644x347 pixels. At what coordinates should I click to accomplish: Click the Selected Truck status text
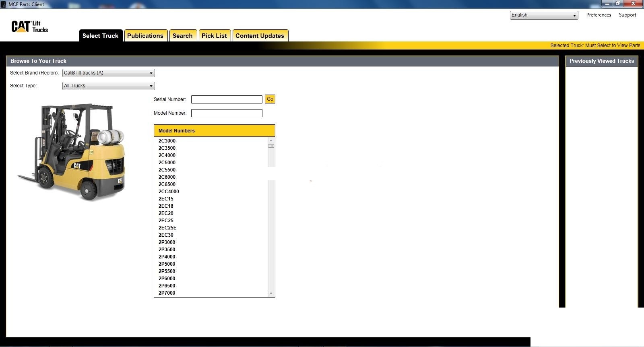click(x=595, y=45)
